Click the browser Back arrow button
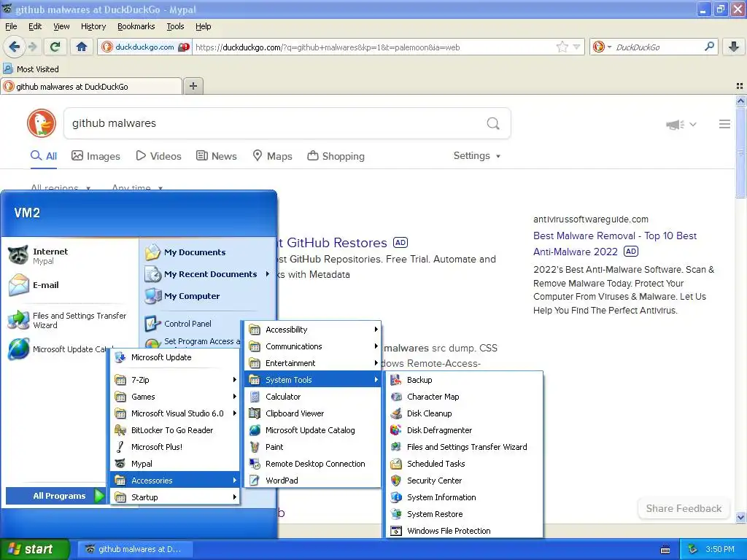This screenshot has height=560, width=747. [x=14, y=47]
